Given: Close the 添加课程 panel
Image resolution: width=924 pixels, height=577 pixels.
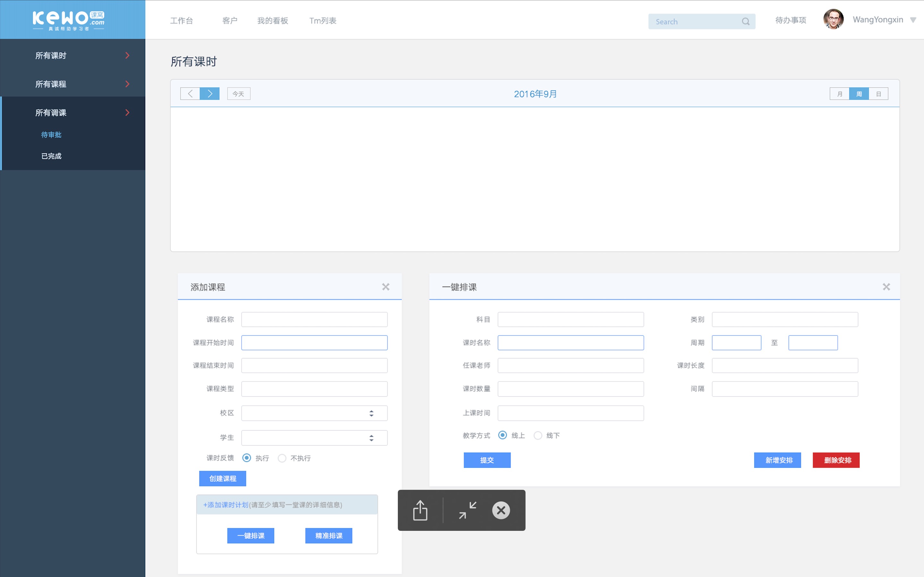Looking at the screenshot, I should pyautogui.click(x=386, y=287).
